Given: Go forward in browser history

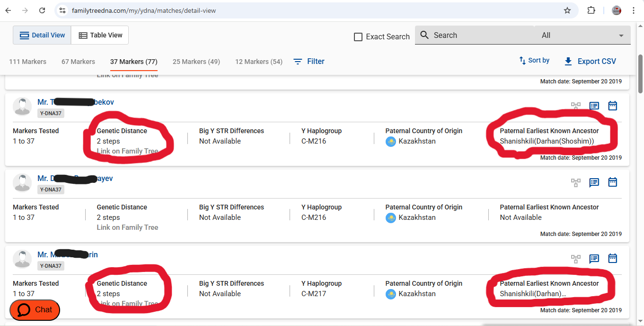Looking at the screenshot, I should (25, 10).
